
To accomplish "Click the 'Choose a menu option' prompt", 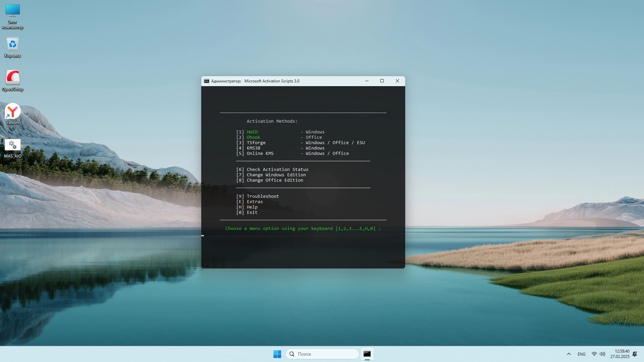I will pos(303,229).
